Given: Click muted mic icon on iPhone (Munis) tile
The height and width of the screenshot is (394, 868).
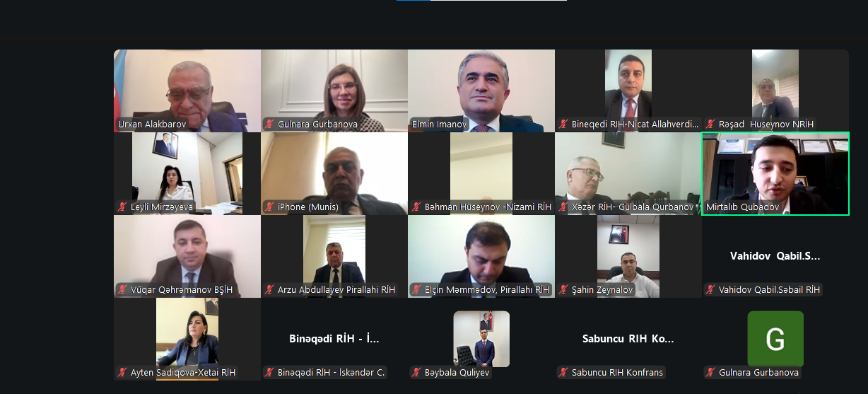Looking at the screenshot, I should click(270, 207).
